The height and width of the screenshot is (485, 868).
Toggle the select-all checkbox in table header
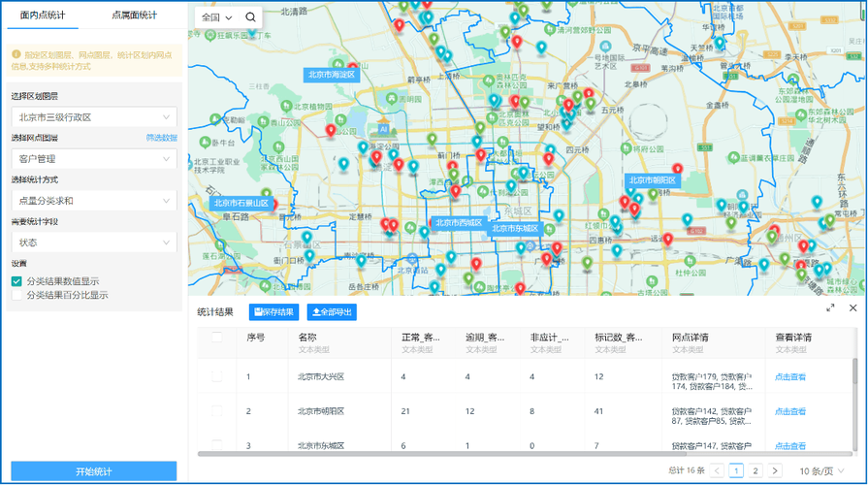pos(217,338)
